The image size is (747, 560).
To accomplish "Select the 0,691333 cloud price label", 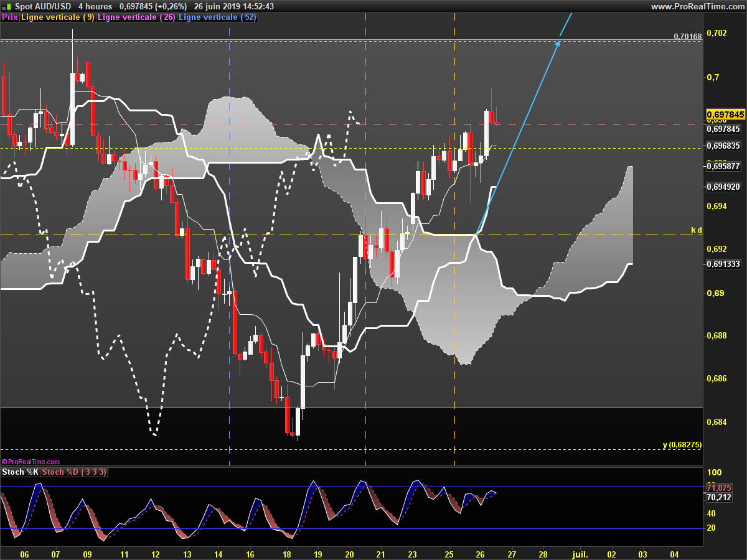I will [723, 264].
